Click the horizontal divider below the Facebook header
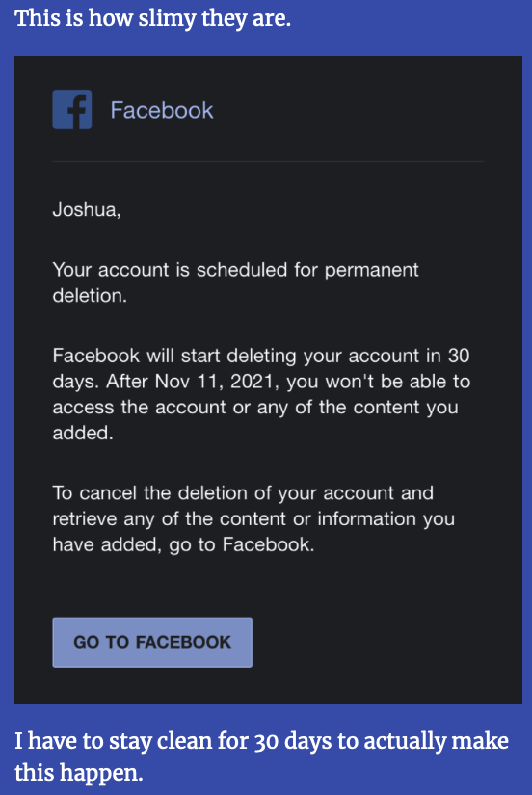Screen dimensions: 532x795 pyautogui.click(x=268, y=161)
